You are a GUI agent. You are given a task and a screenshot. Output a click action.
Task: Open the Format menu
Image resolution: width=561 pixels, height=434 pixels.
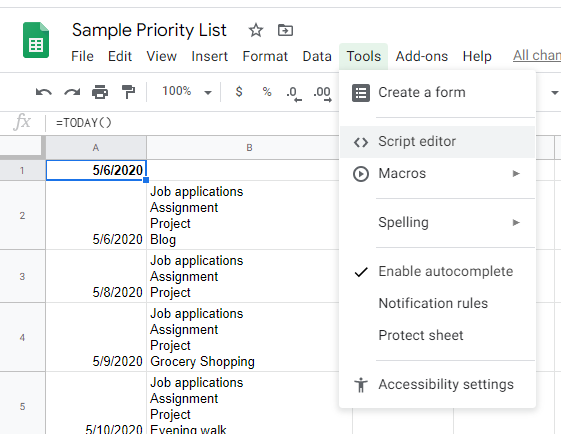coord(265,56)
